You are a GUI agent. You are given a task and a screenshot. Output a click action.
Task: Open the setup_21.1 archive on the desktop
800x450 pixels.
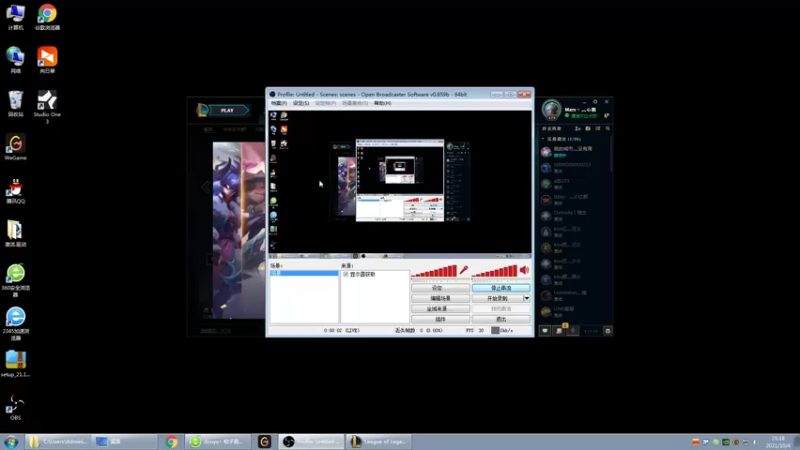(x=15, y=364)
